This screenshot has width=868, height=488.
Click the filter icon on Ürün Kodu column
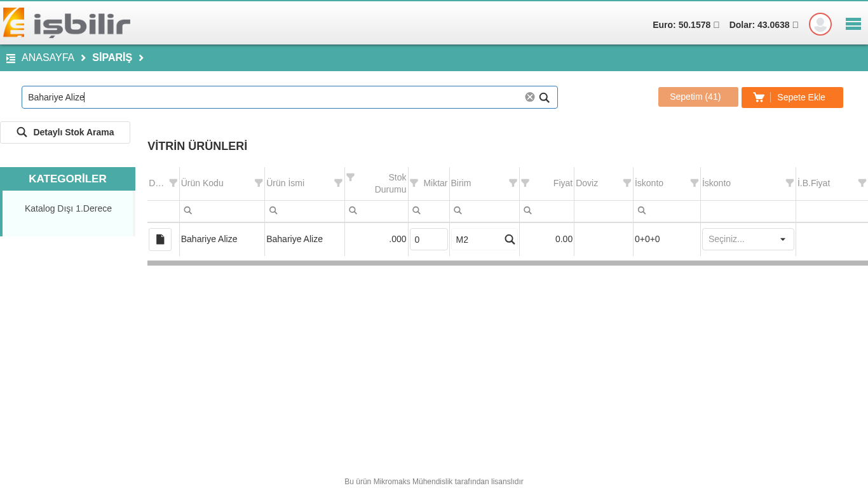click(259, 183)
